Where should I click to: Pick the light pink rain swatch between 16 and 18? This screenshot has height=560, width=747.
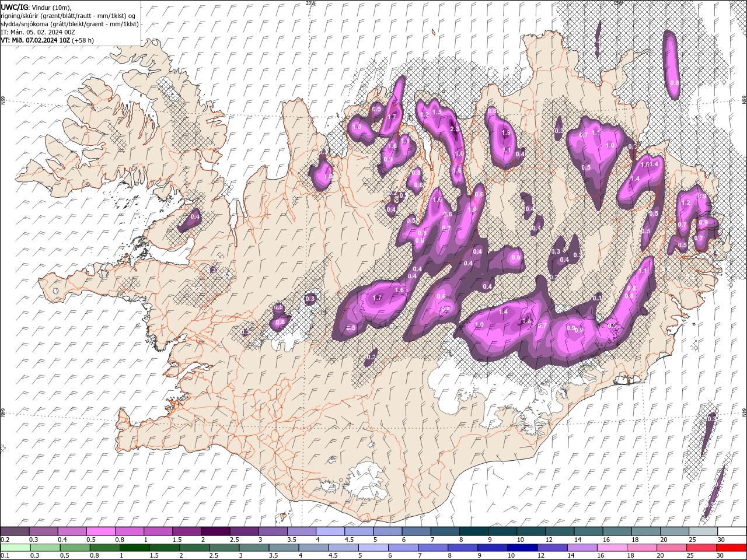[x=612, y=548]
